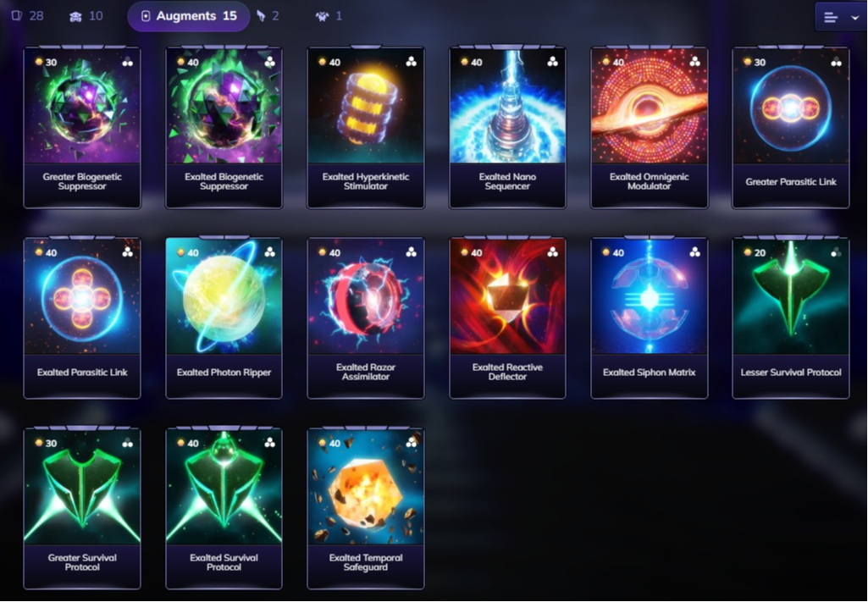The height and width of the screenshot is (602, 868).
Task: Click the Exalted Omnigenic Modulator label
Action: (649, 181)
